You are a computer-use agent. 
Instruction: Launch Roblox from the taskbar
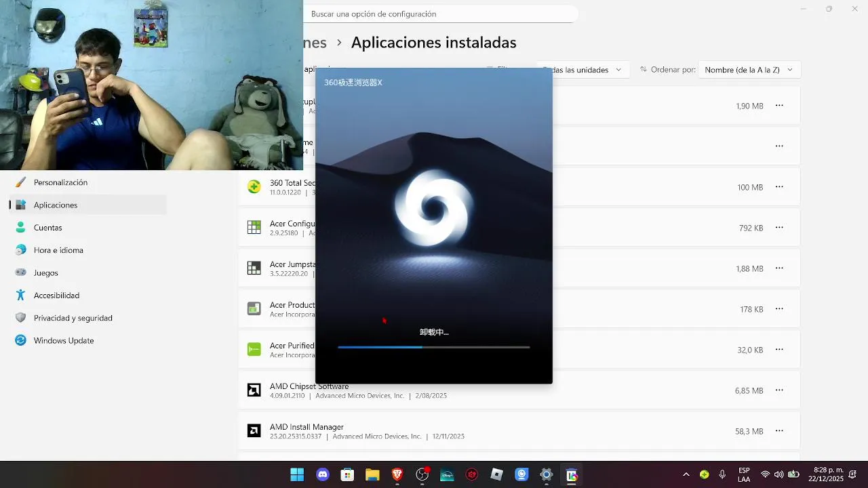pos(497,474)
